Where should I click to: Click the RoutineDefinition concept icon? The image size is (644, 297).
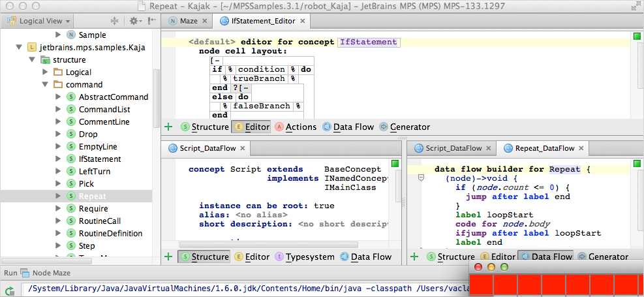point(71,233)
